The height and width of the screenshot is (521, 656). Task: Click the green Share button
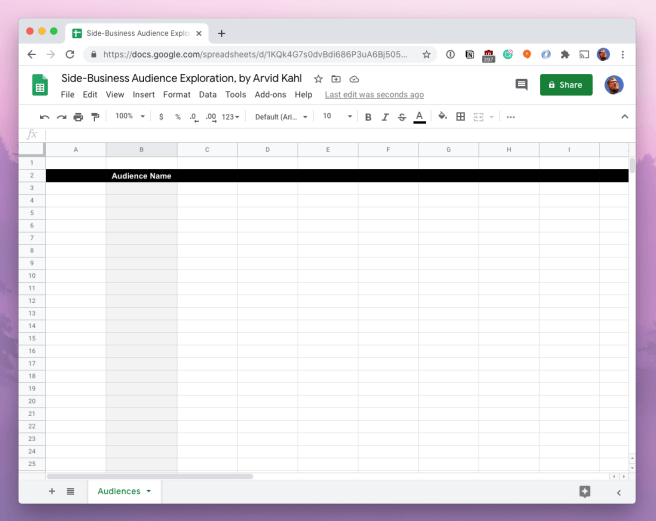566,85
